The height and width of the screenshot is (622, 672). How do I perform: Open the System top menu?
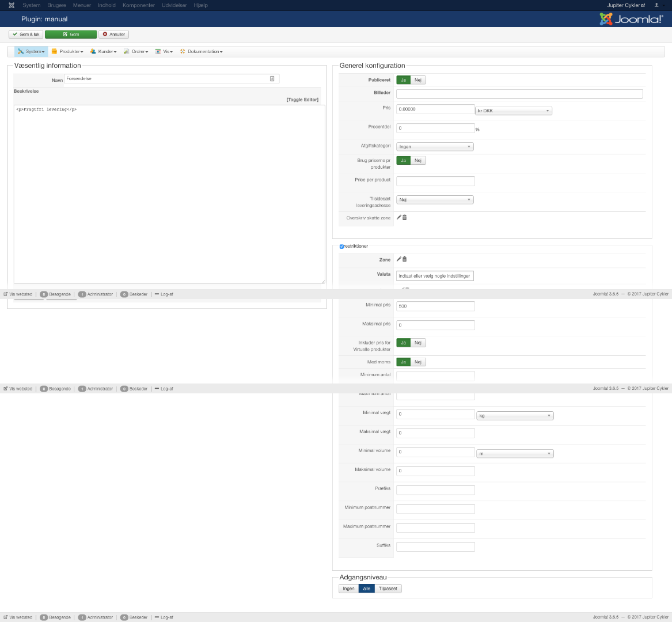click(x=31, y=5)
